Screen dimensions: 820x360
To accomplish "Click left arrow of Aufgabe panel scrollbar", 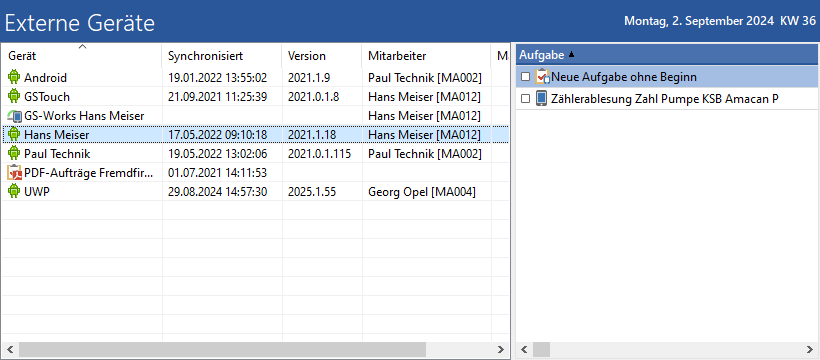I will (525, 349).
